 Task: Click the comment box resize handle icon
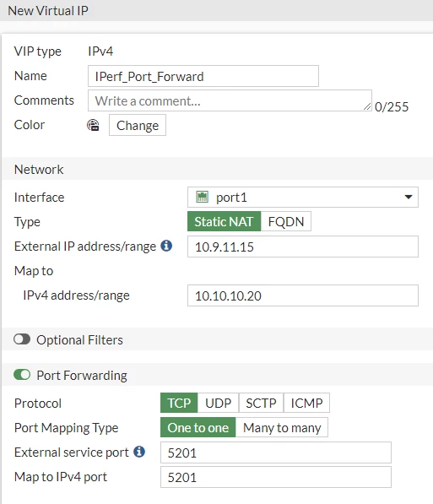pos(367,106)
